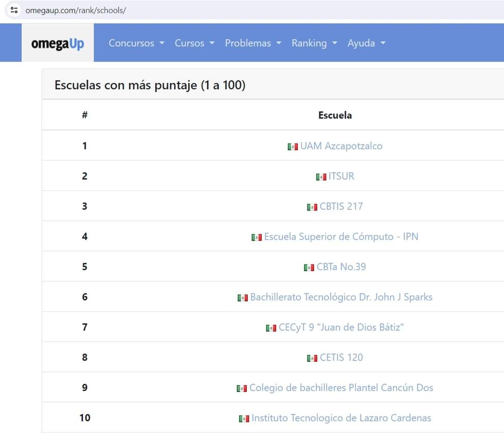Open UAM Azcapotzalco school page
504x433 pixels.
(341, 146)
